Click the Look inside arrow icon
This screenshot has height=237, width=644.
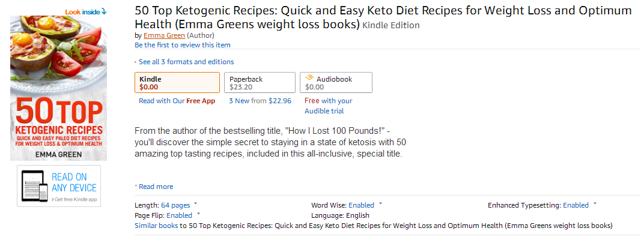[x=104, y=11]
